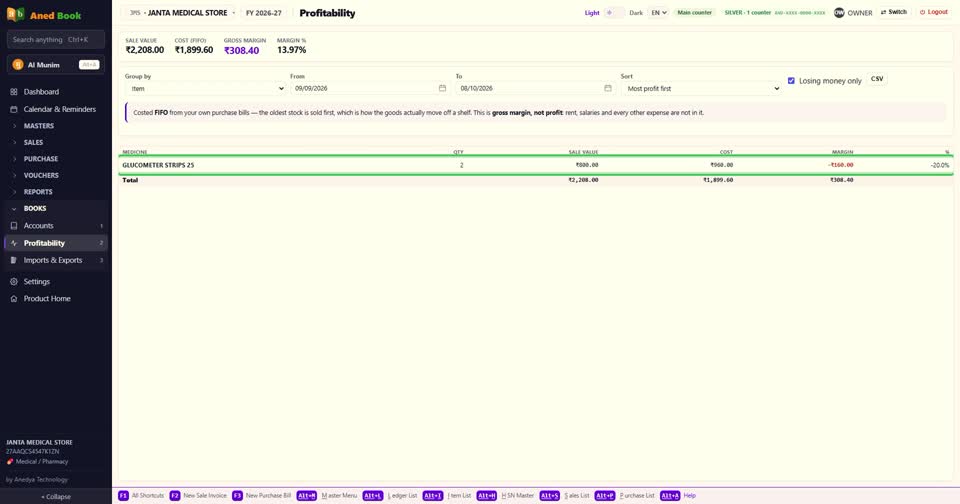Collapse the sidebar
The width and height of the screenshot is (960, 504).
[56, 497]
